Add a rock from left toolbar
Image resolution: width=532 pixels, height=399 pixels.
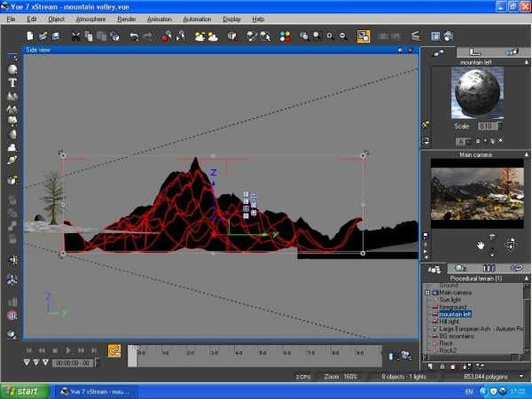(x=12, y=135)
